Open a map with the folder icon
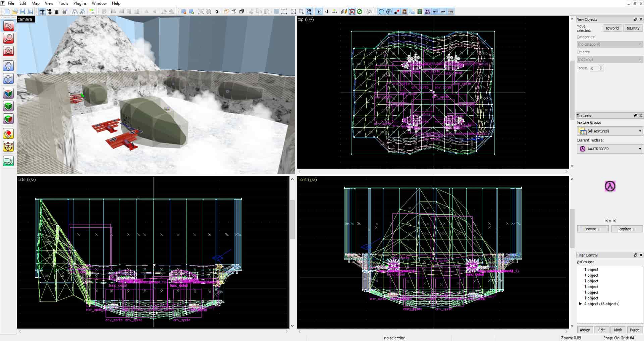This screenshot has height=341, width=644. point(14,12)
